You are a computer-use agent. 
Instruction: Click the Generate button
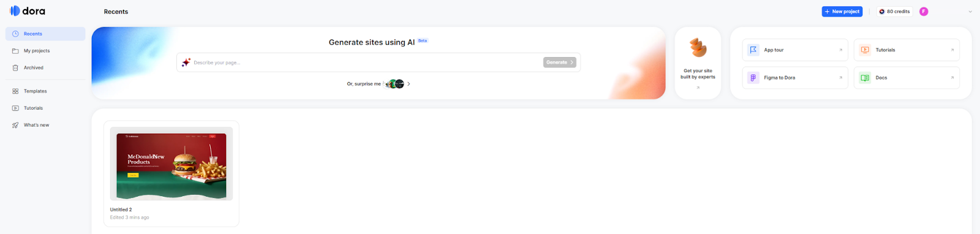(560, 62)
